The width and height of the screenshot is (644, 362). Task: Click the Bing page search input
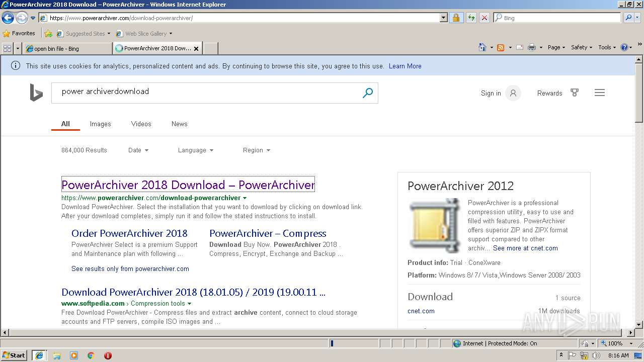point(206,93)
